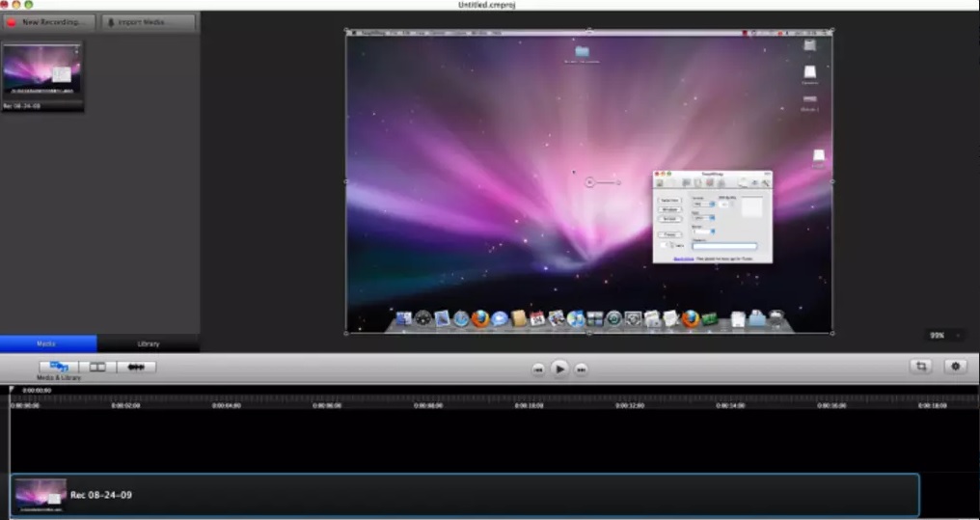Switch to the Library tab
Viewport: 980px width, 520px height.
click(149, 343)
